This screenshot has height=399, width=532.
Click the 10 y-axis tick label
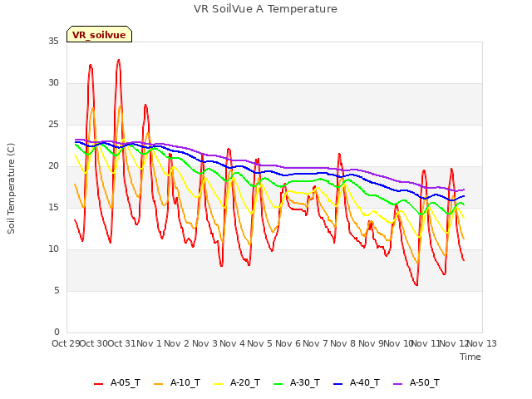(53, 249)
